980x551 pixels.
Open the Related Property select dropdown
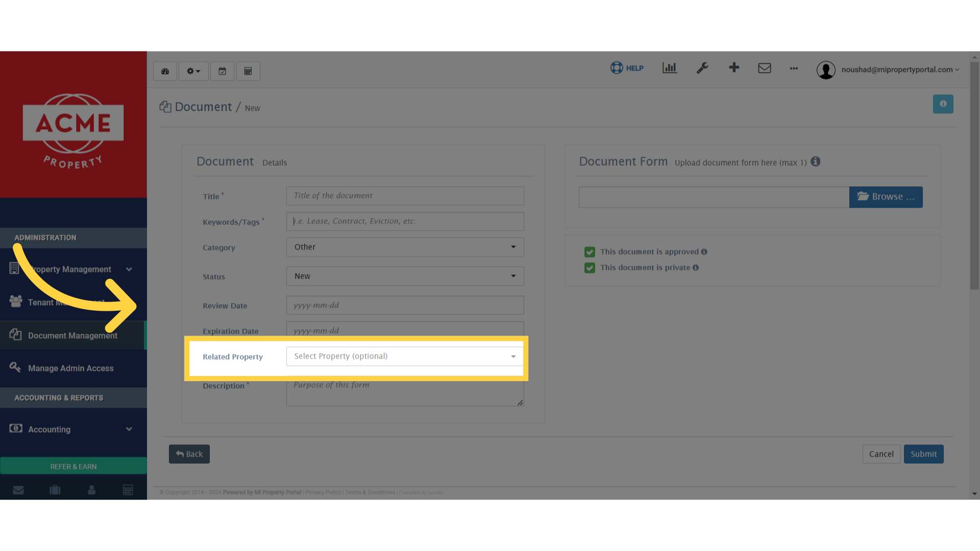(405, 356)
